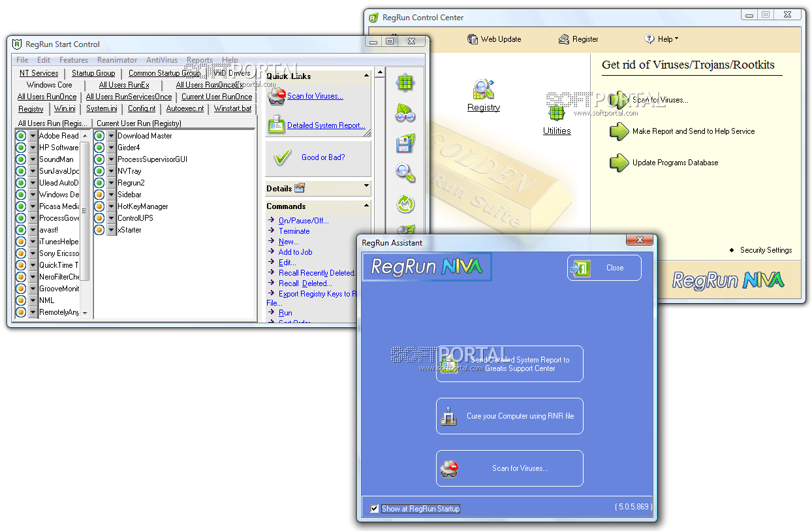Image resolution: width=812 pixels, height=531 pixels.
Task: Click the All Users Run list scrollbar
Action: pos(84,224)
